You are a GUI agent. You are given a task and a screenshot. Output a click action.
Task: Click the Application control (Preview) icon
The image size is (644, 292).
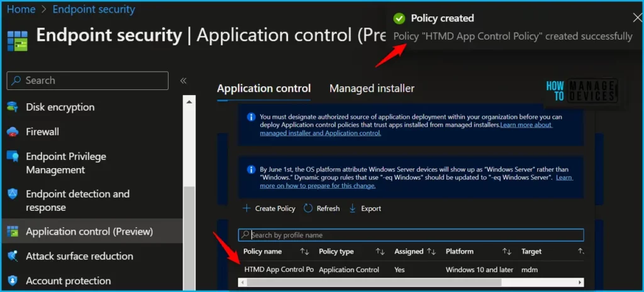click(13, 232)
